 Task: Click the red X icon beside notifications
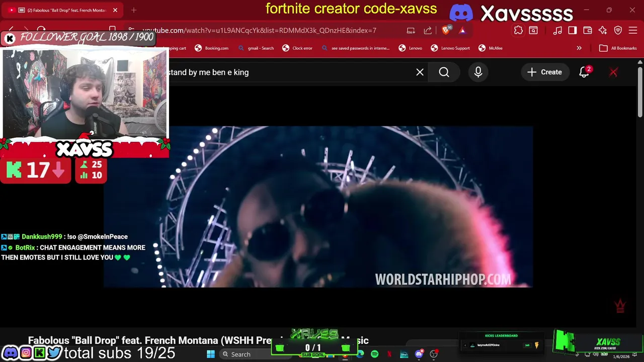(613, 72)
